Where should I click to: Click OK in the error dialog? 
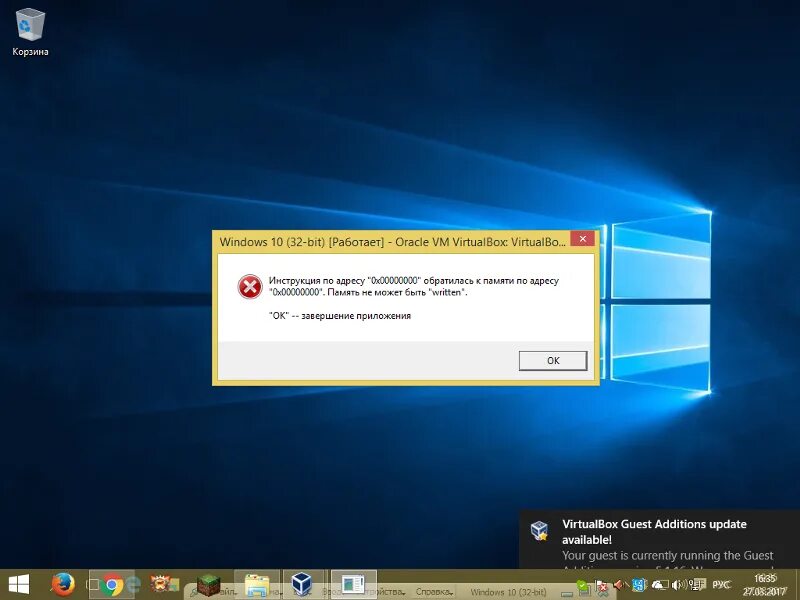[553, 360]
